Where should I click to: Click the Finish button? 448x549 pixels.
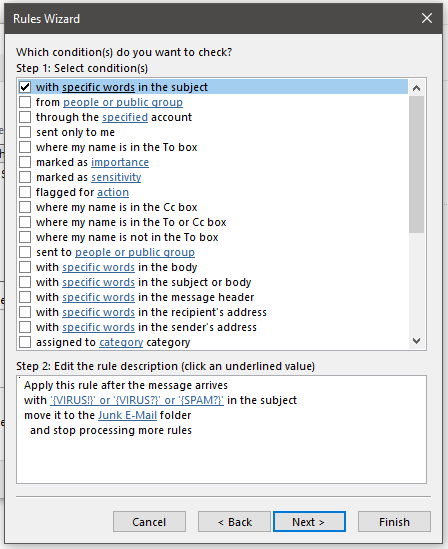point(394,522)
